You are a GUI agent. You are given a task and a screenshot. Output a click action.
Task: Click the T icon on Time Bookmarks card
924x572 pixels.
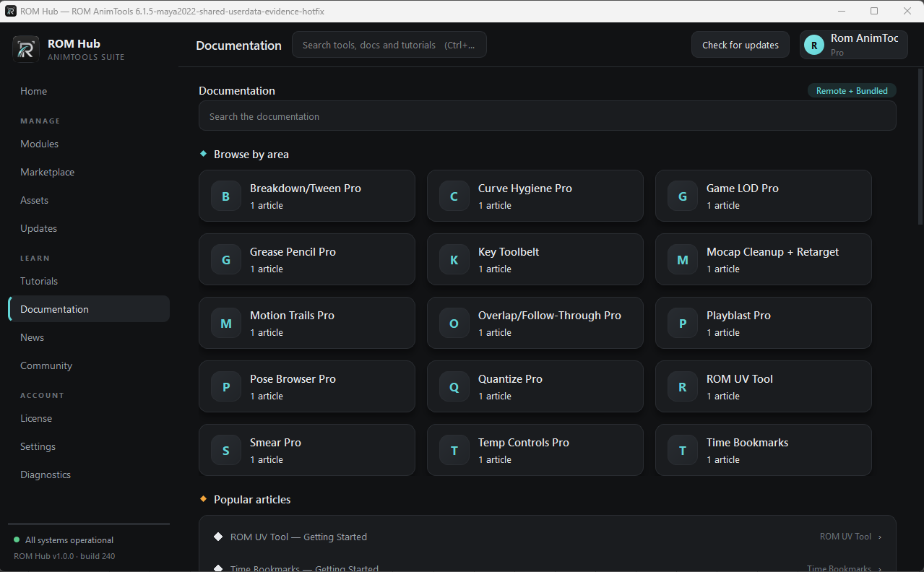[683, 451]
